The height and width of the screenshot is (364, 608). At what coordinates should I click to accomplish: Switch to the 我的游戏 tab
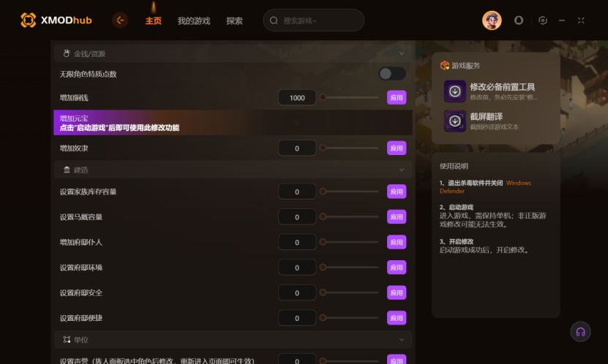coord(194,21)
